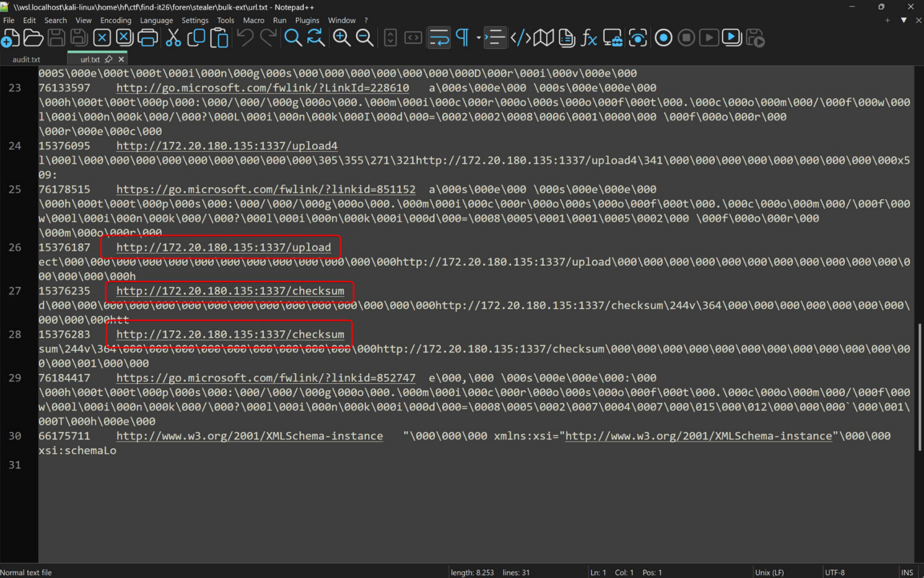Toggle the monitoring eye icon
924x578 pixels.
(638, 38)
